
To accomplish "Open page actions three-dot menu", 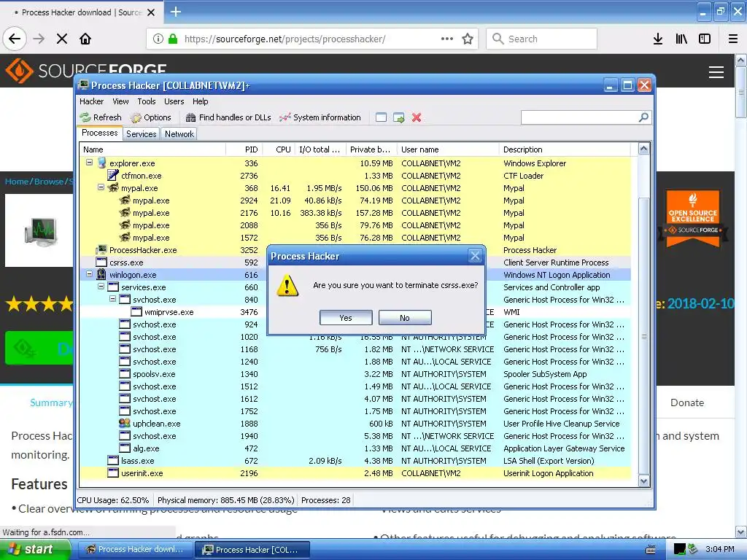I will (x=447, y=39).
